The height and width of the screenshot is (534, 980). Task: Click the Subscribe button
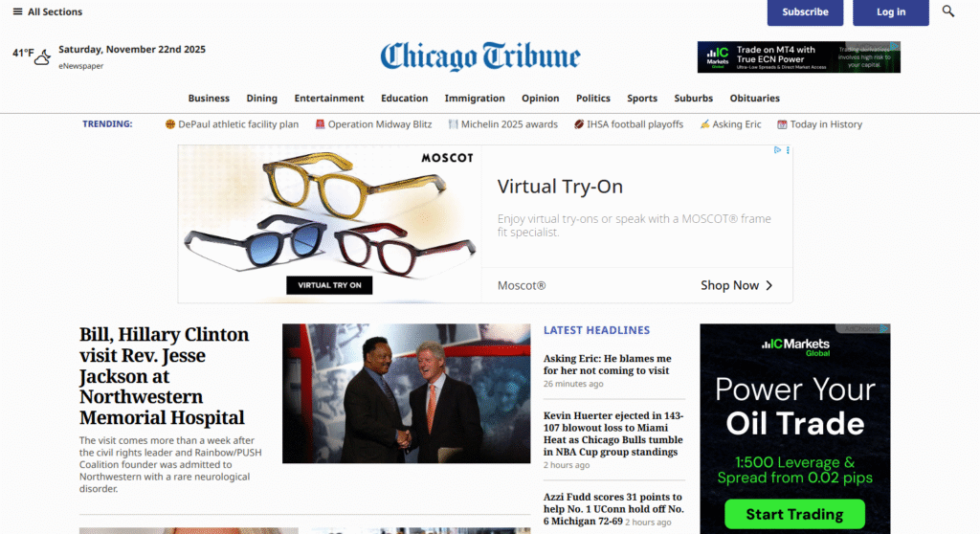[805, 11]
